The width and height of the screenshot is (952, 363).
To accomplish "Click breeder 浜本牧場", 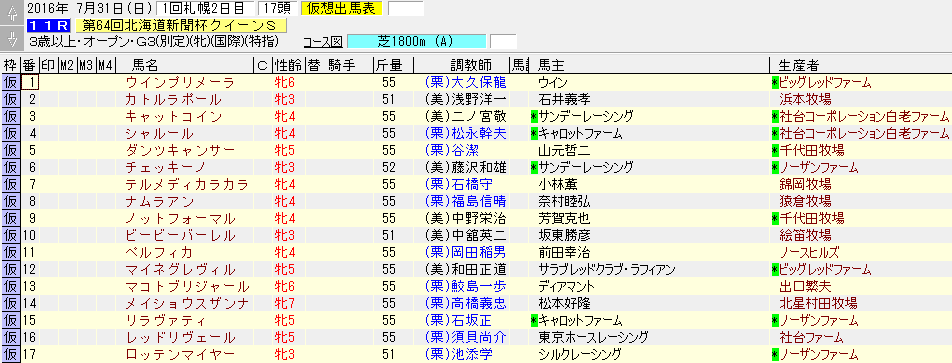I will [805, 100].
